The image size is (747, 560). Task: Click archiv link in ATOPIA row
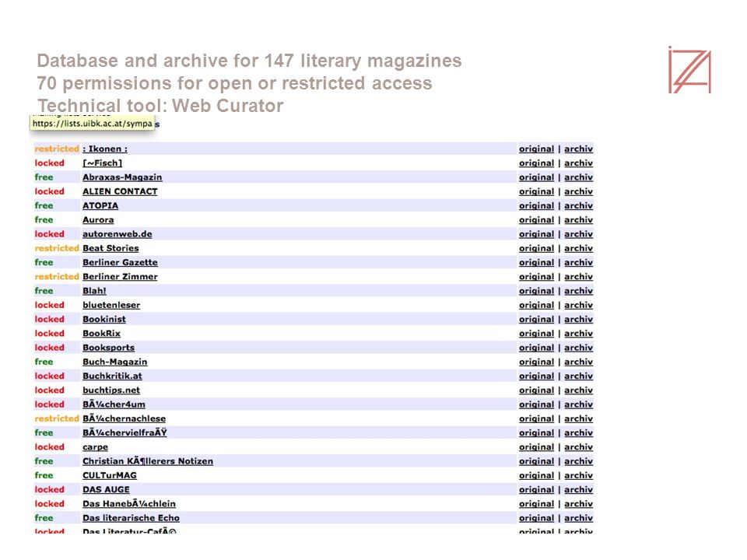578,205
